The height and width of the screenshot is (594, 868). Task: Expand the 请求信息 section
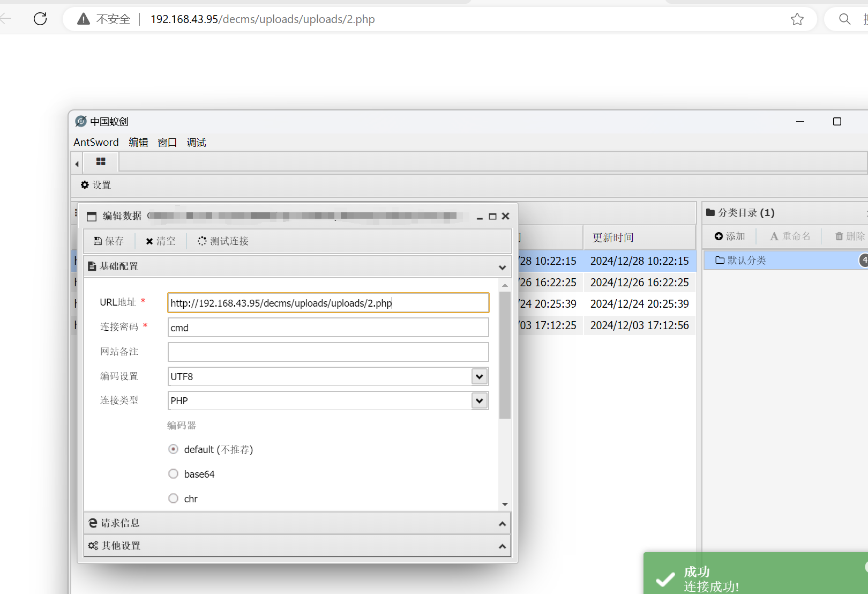tap(297, 523)
